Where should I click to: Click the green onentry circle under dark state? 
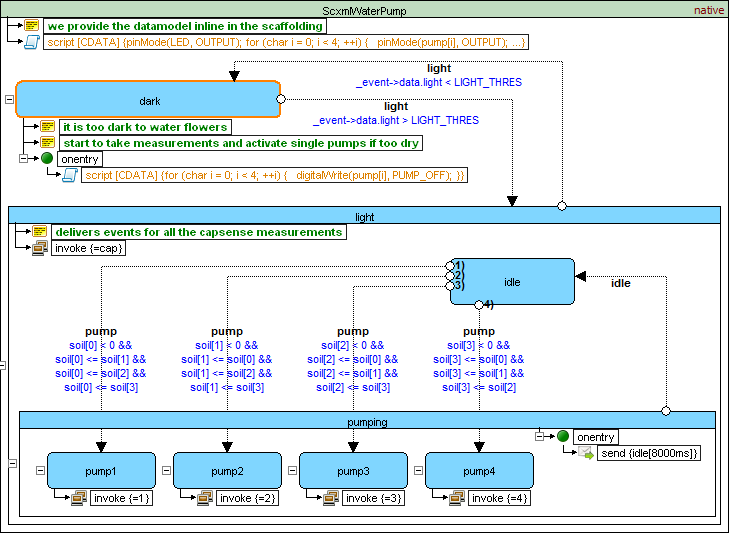(x=46, y=159)
